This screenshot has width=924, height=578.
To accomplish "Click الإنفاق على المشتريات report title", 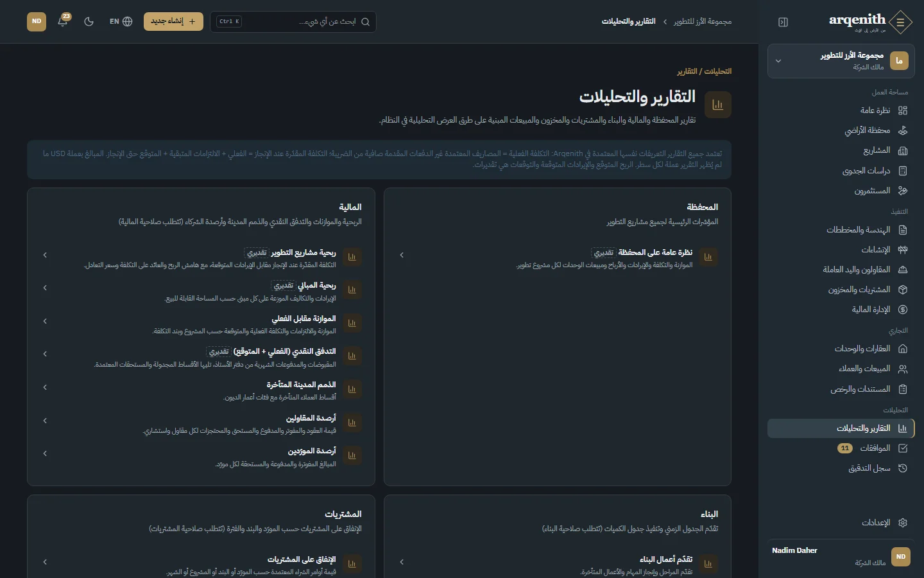I will 302,559.
